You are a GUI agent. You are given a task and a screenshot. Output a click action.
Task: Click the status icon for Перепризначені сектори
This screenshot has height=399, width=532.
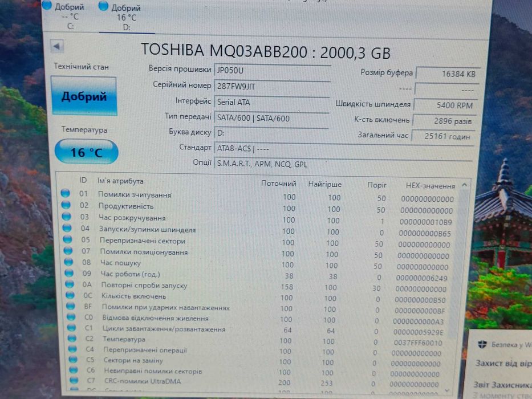tap(67, 239)
